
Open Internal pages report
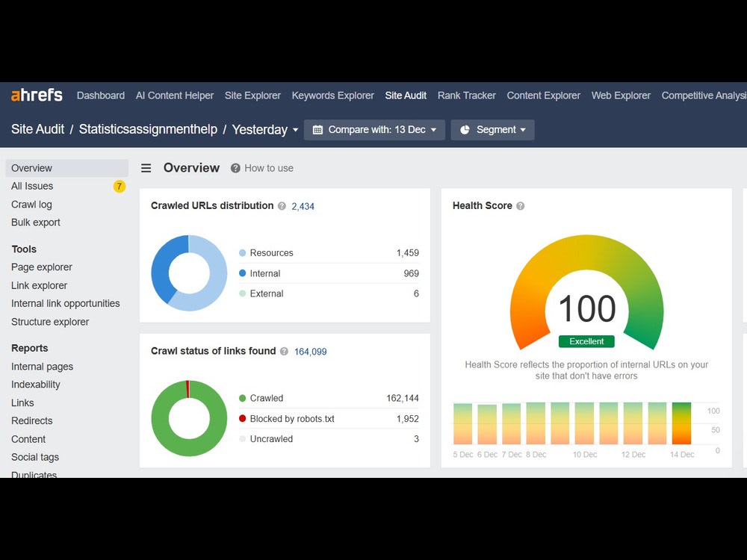[42, 367]
